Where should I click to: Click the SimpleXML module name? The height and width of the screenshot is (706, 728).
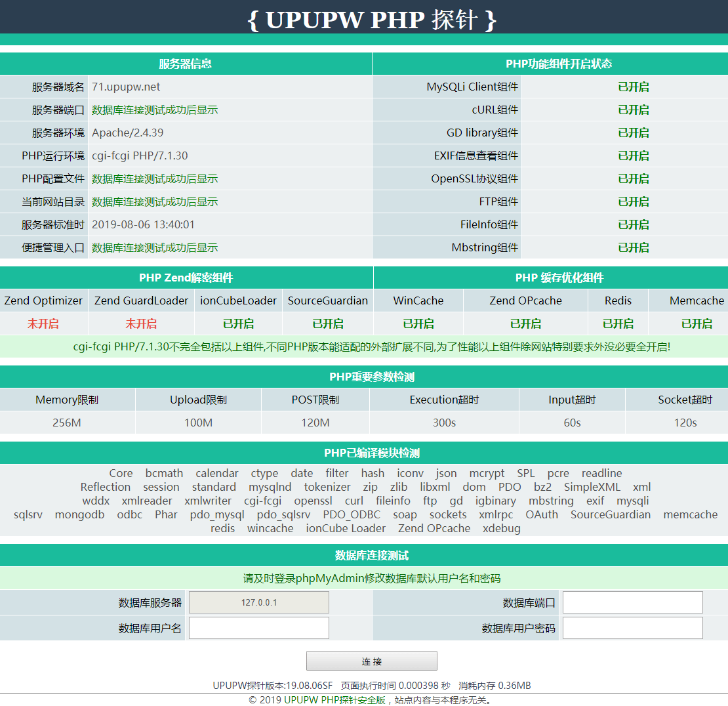click(592, 488)
